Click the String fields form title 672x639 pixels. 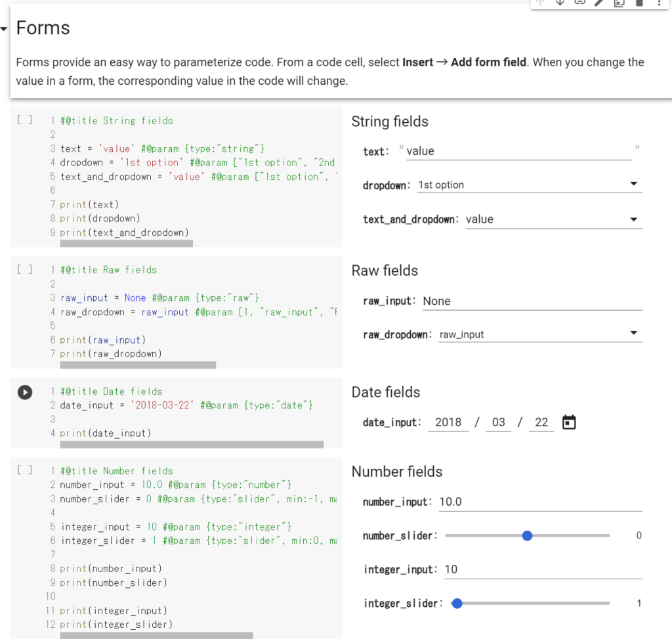(x=390, y=121)
